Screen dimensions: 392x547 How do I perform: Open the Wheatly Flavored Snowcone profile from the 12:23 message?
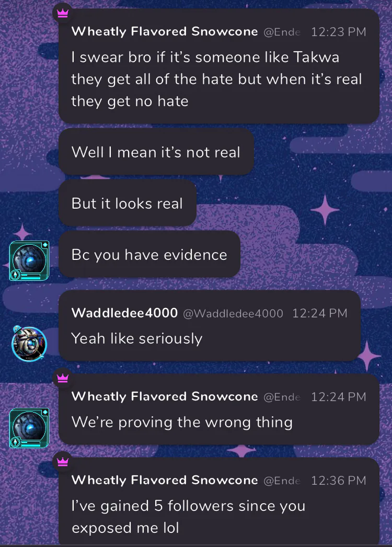click(165, 31)
